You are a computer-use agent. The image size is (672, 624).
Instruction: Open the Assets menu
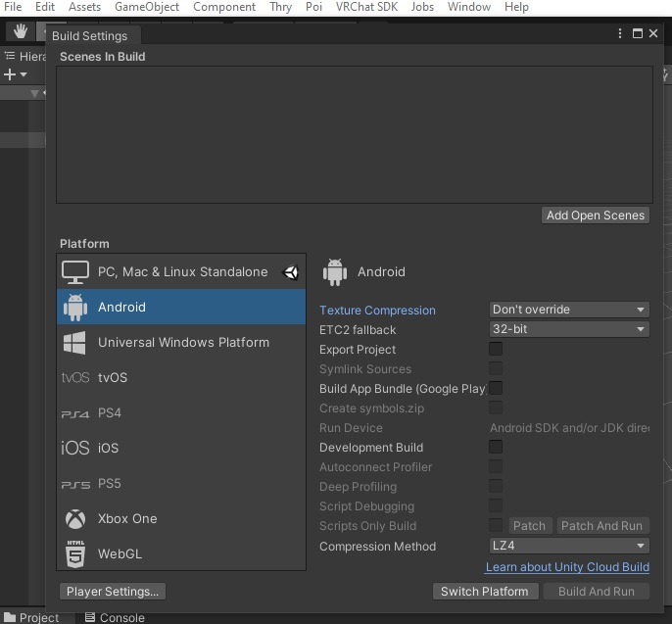84,7
